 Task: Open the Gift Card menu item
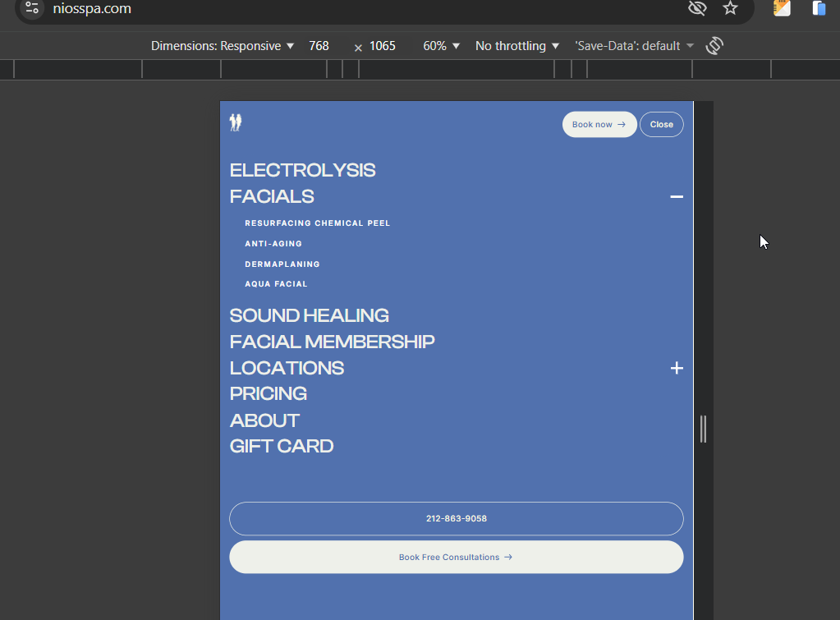click(x=282, y=447)
